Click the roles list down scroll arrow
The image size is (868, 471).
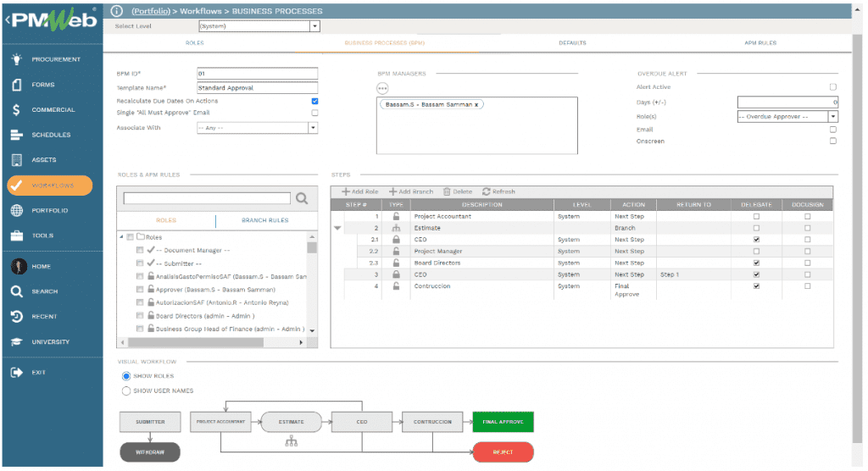coord(312,330)
